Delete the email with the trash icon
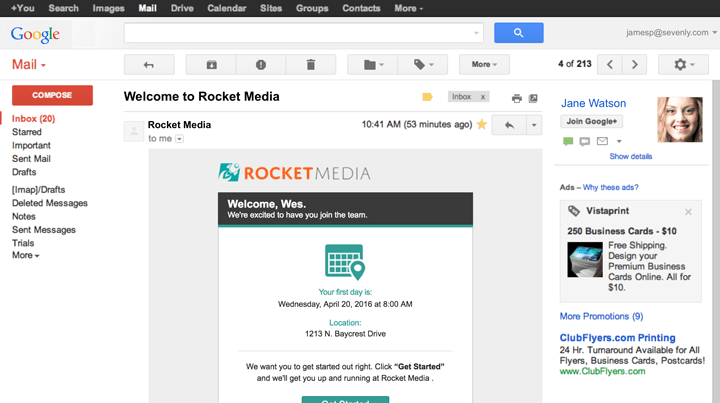The image size is (720, 403). (311, 64)
